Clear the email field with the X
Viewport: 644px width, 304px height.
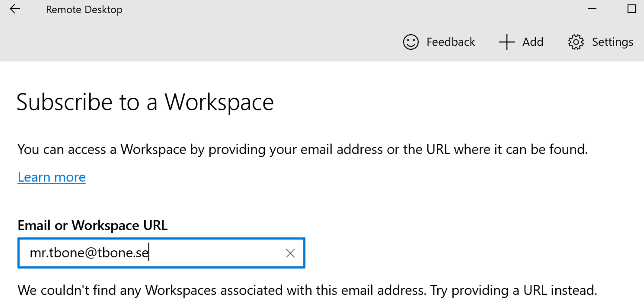point(290,253)
